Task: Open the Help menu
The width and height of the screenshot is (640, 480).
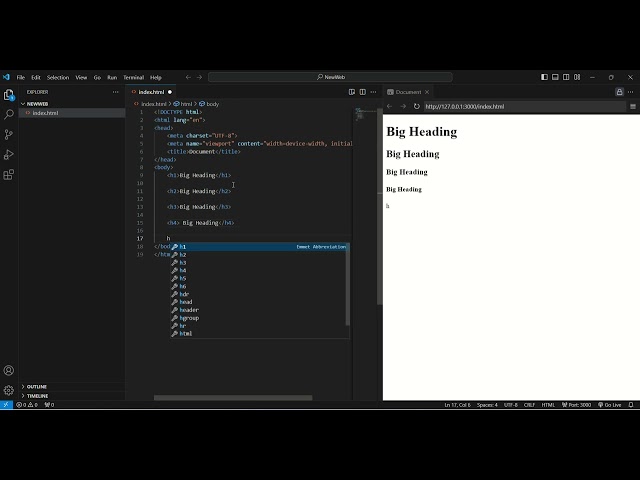Action: 156,77
